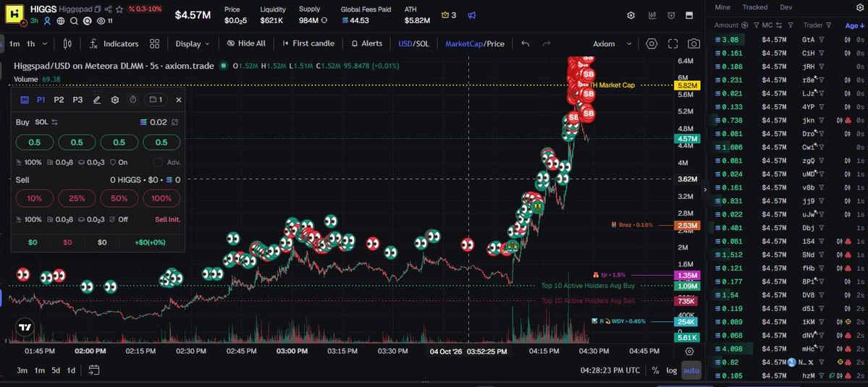
Task: Open the gear settings icon in the header
Action: point(631,15)
